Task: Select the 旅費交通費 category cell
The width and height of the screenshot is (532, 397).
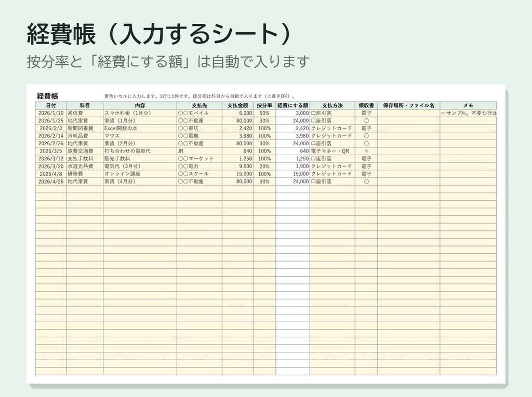Action: (85, 151)
